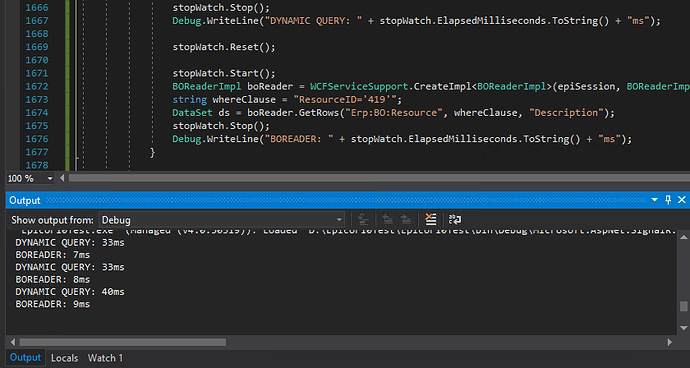The height and width of the screenshot is (368, 690).
Task: Switch to the Locals tab
Action: [x=64, y=358]
